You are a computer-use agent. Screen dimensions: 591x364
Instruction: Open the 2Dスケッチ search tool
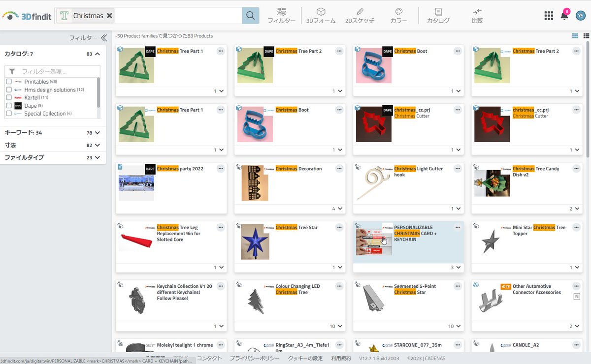pyautogui.click(x=359, y=15)
